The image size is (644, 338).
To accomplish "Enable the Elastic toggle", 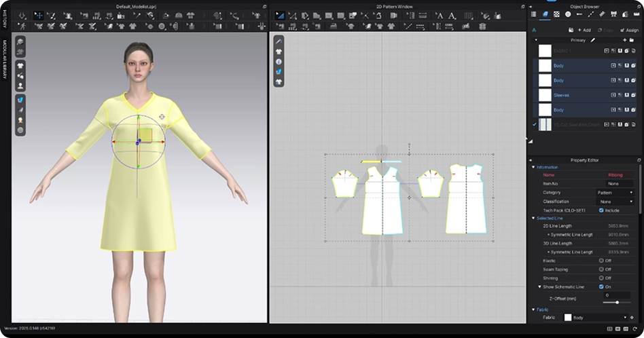I will tap(601, 260).
